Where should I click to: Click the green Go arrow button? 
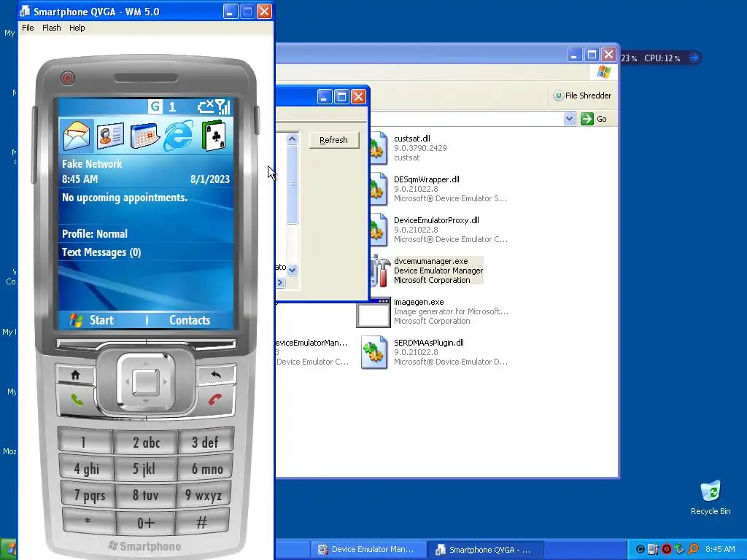(587, 119)
